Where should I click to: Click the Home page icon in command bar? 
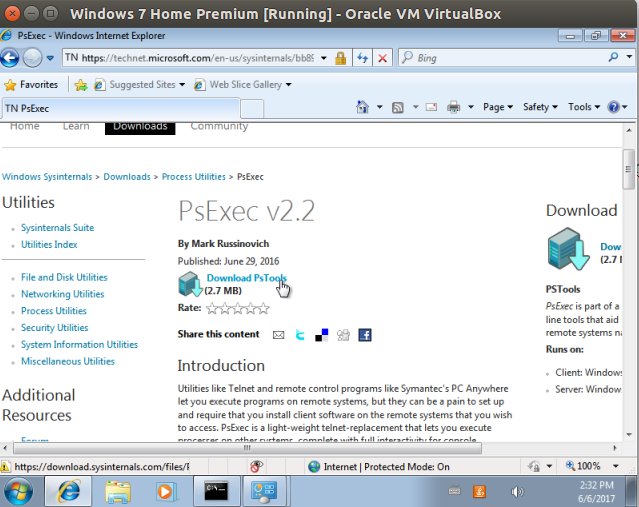pyautogui.click(x=362, y=107)
